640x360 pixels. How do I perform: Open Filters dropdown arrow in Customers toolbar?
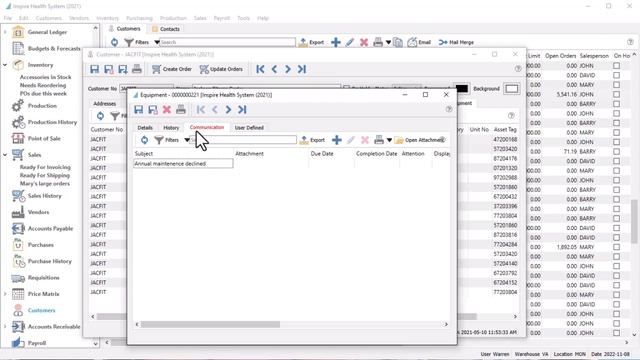(156, 42)
